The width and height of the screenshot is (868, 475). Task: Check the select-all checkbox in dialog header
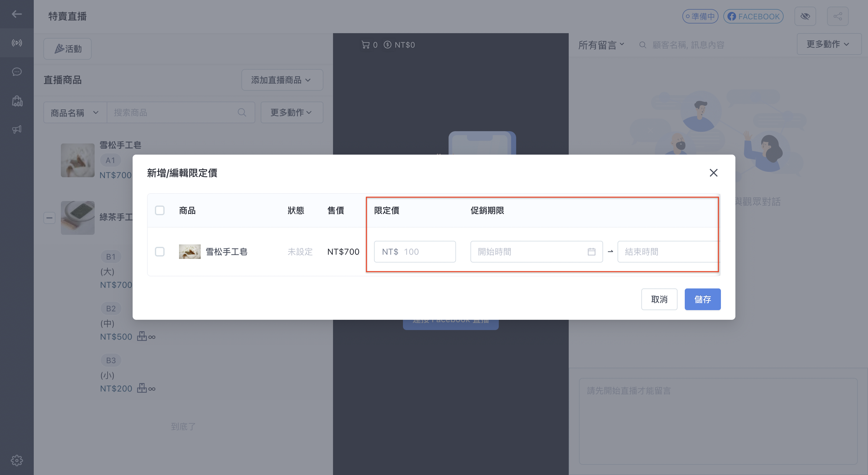160,210
